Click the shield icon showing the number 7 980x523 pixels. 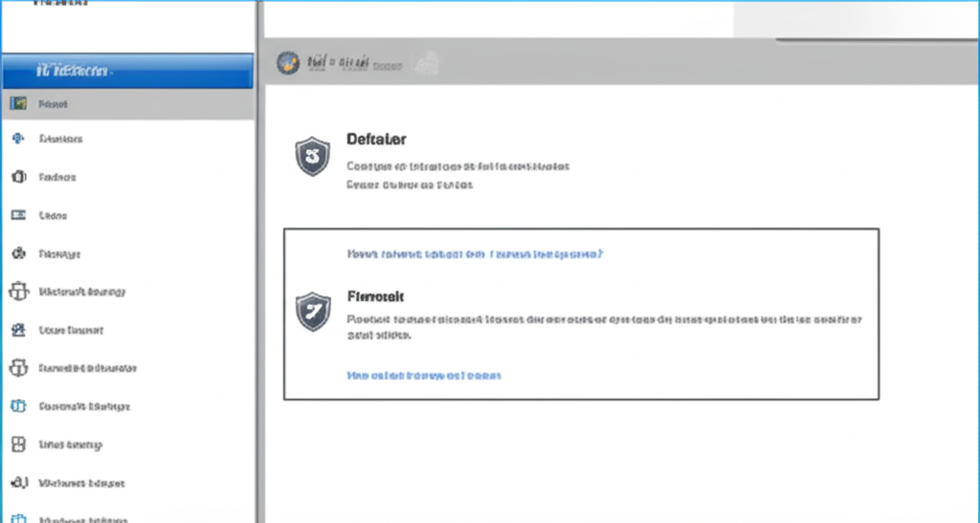(x=313, y=311)
